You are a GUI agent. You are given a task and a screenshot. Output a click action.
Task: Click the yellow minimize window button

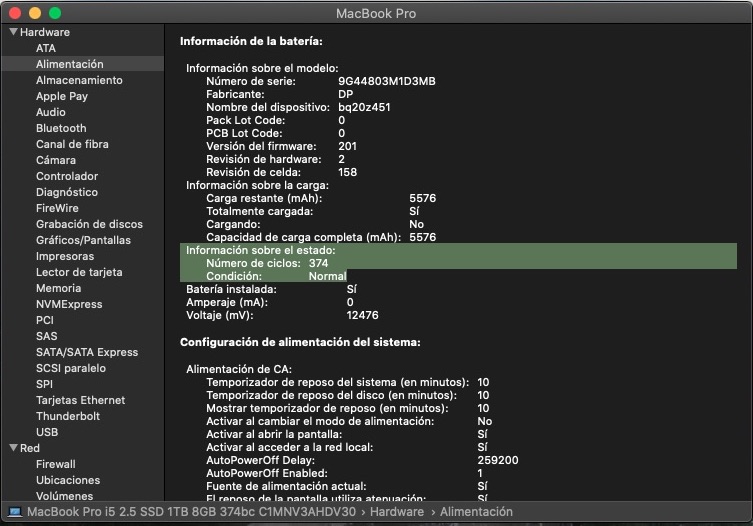(35, 13)
